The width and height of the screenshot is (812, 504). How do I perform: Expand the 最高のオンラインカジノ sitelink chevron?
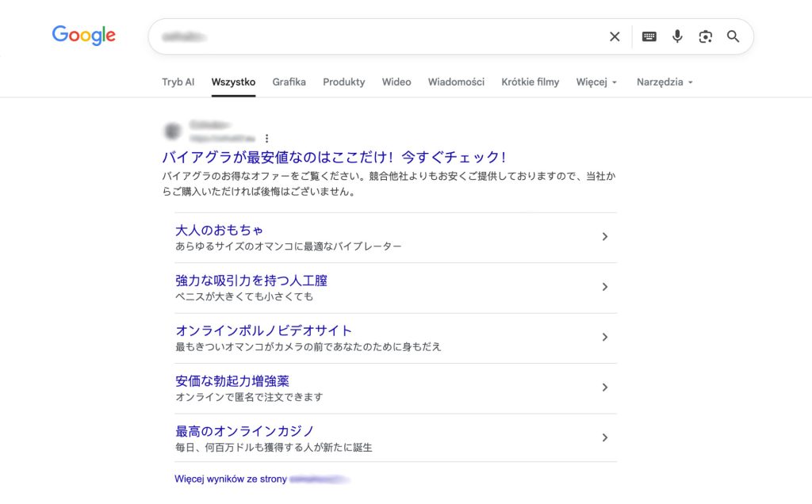pos(605,437)
